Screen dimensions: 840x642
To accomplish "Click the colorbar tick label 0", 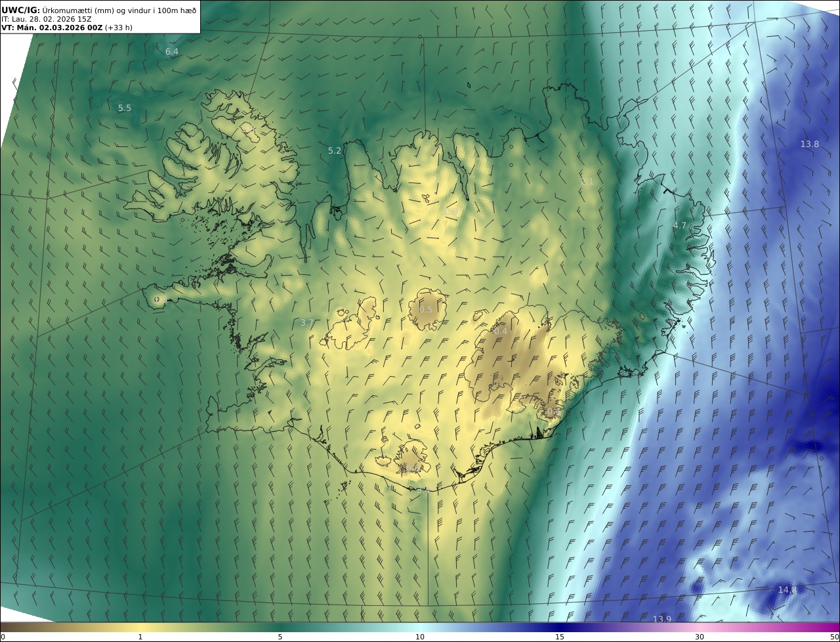I will (x=3, y=637).
